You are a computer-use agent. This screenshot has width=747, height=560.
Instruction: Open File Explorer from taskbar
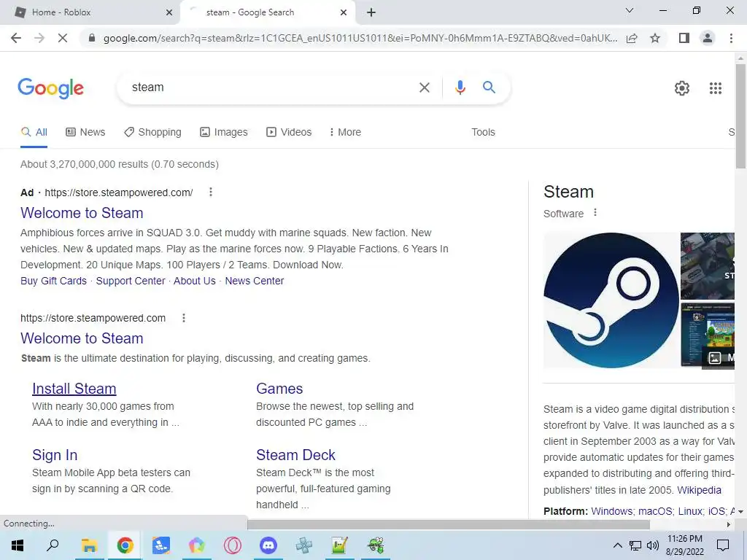[x=89, y=545]
